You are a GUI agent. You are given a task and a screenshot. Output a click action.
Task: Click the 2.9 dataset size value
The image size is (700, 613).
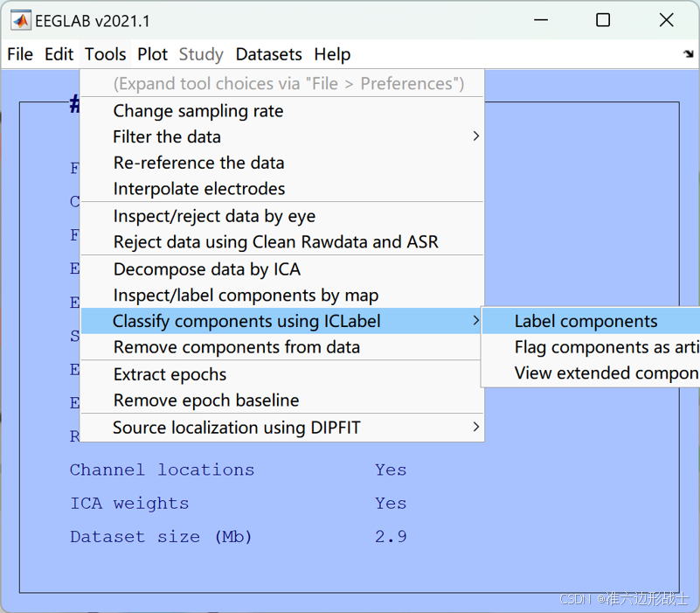(391, 537)
